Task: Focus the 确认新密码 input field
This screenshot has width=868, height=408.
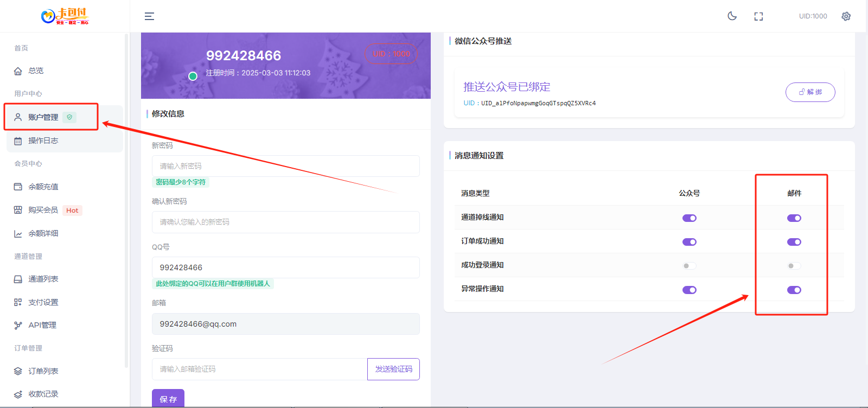Action: pos(286,222)
